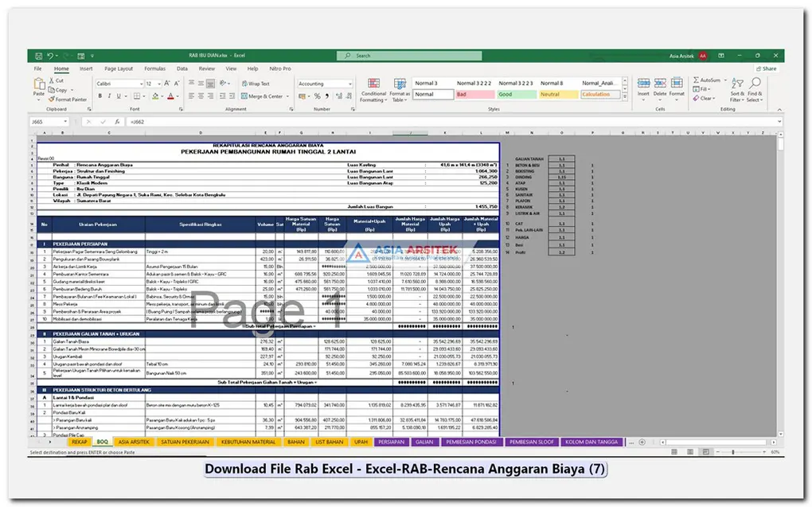Toggle Align Left button
This screenshot has height=507, width=812.
[192, 96]
